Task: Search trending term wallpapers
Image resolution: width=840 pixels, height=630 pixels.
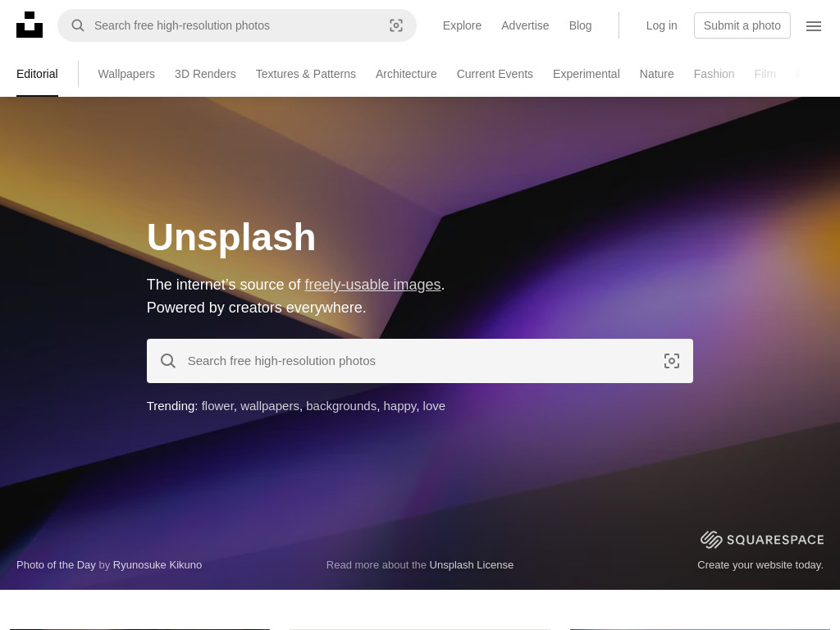Action: [x=269, y=406]
